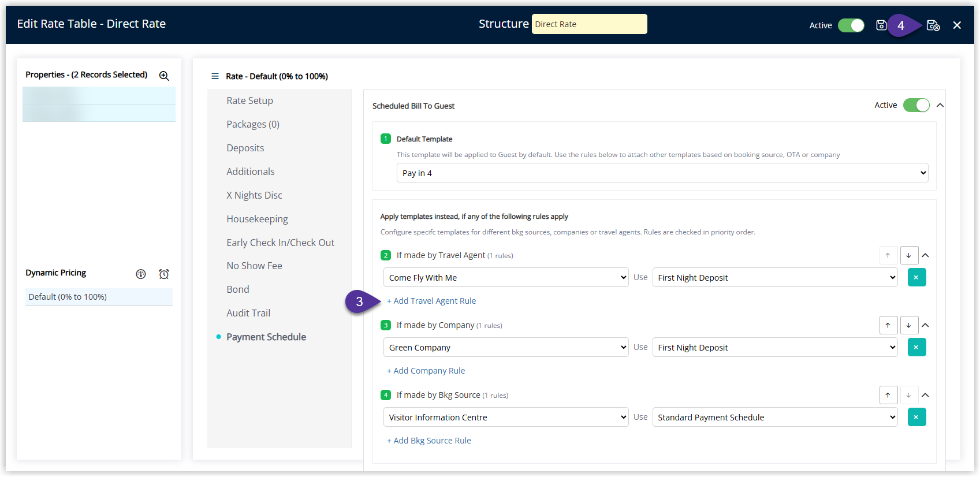Select the Additionals section

tap(251, 172)
